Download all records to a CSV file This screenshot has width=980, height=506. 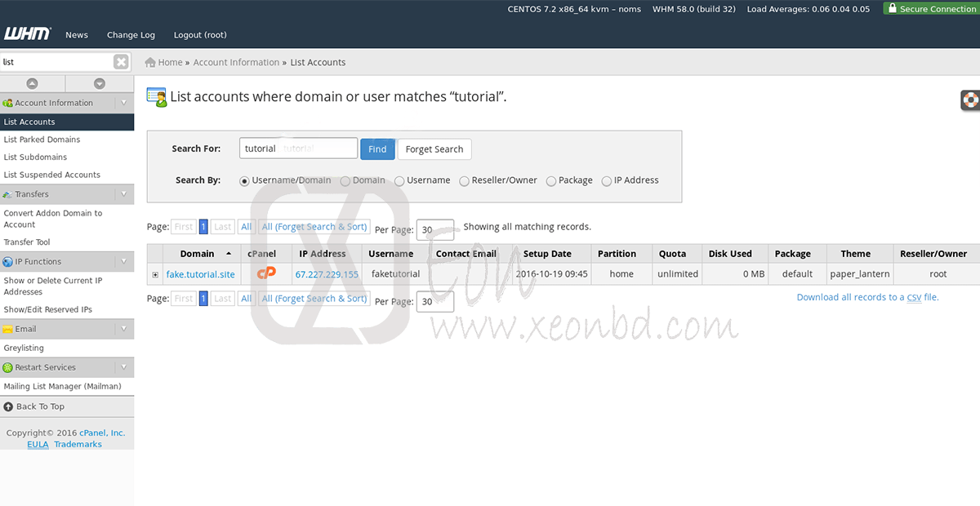869,297
